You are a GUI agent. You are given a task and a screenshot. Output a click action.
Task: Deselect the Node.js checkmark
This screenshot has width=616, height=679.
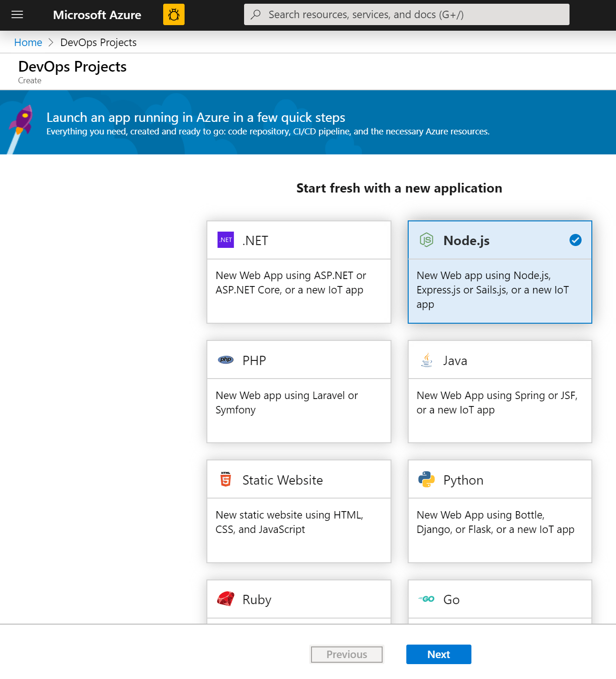click(575, 240)
